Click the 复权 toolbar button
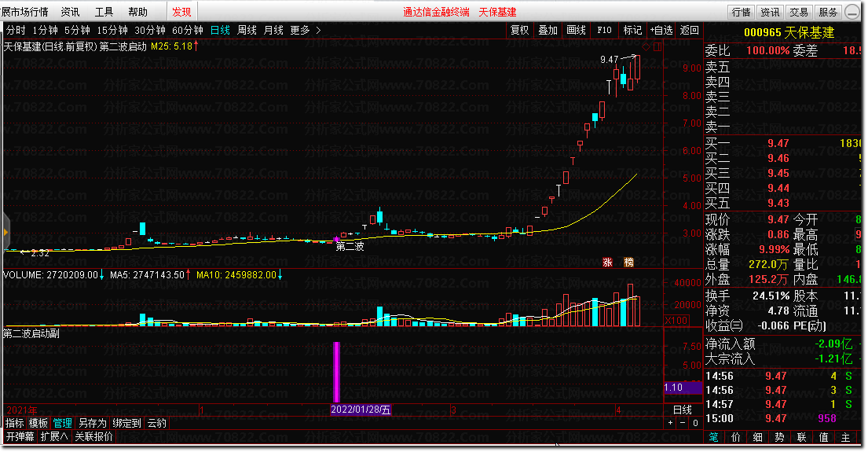Viewport: 868px width, 452px height. tap(520, 30)
